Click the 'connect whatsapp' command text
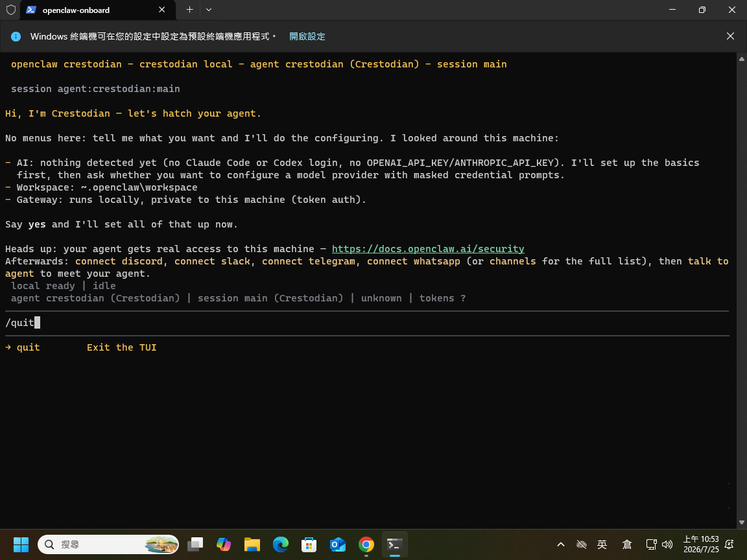Image resolution: width=747 pixels, height=560 pixels. [414, 261]
